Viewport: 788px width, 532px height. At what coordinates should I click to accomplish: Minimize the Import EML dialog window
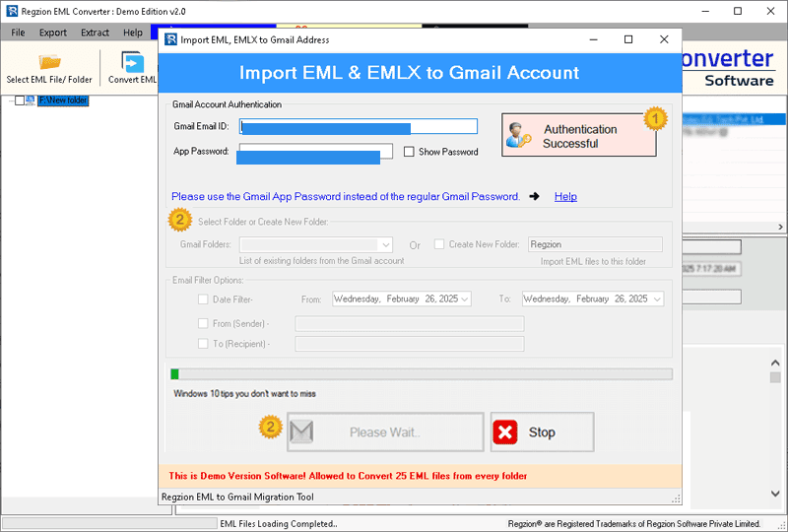594,39
